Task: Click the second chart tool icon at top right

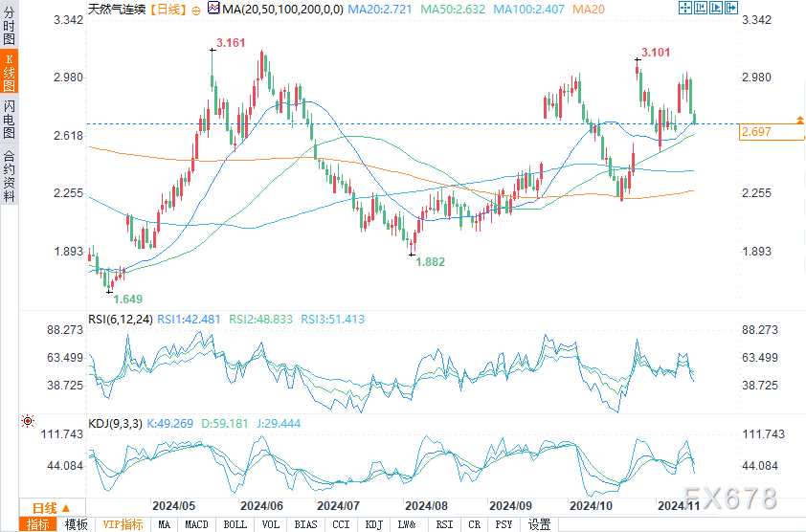Action: 700,9
